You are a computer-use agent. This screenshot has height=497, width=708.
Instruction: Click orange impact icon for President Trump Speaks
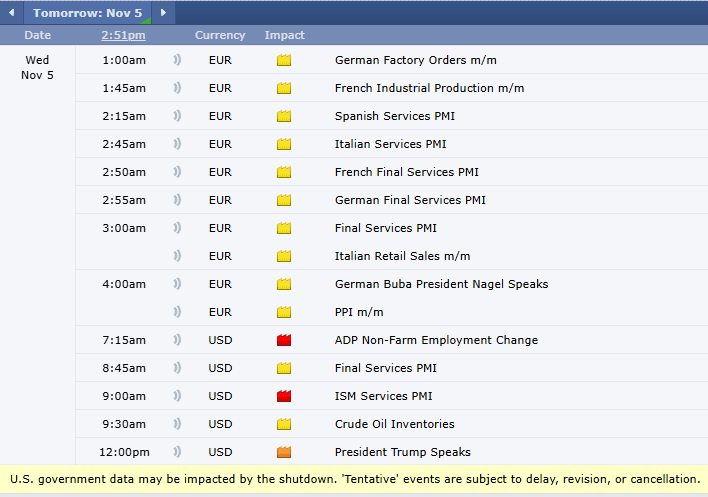click(x=284, y=452)
